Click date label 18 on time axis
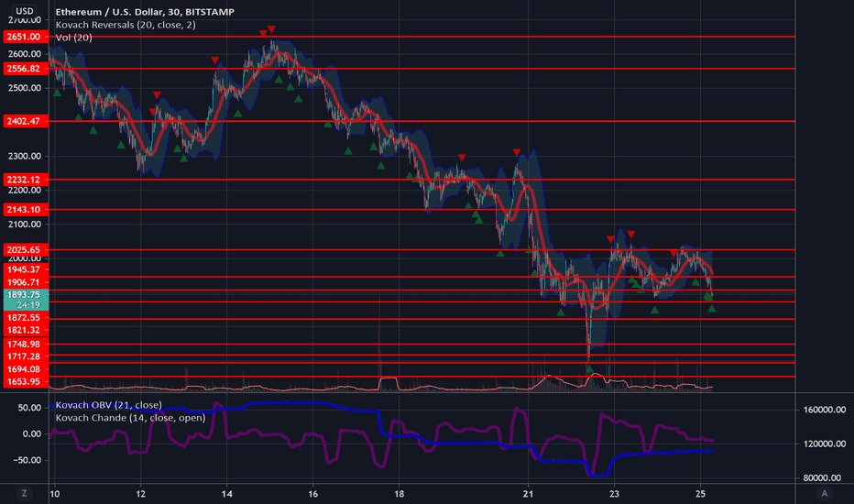 pos(400,494)
